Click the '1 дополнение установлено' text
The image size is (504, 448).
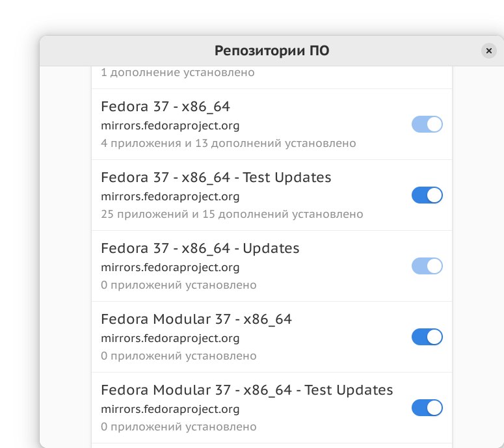(x=178, y=72)
